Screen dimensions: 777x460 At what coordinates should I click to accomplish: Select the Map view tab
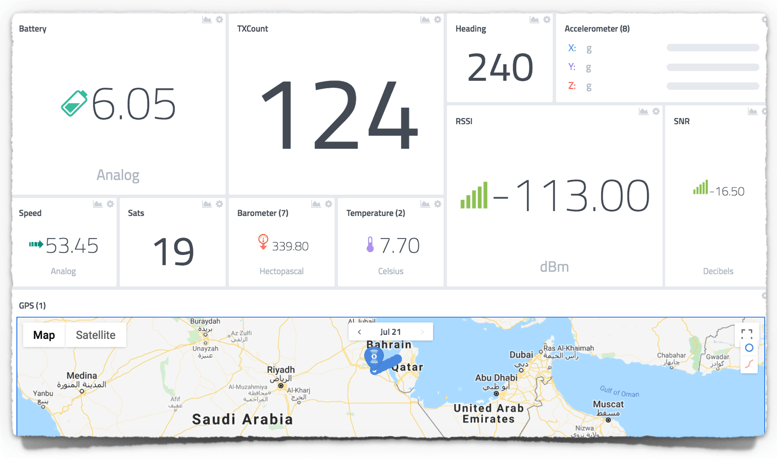click(44, 335)
